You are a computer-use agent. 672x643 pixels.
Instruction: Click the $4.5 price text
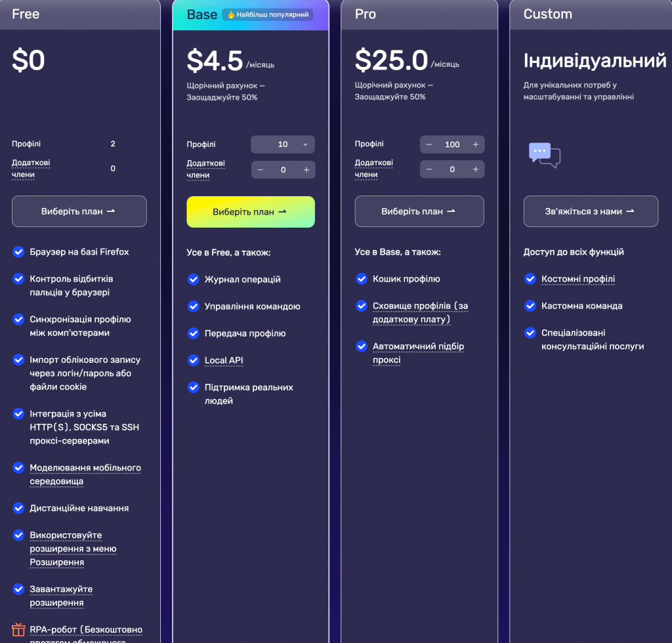pos(215,60)
